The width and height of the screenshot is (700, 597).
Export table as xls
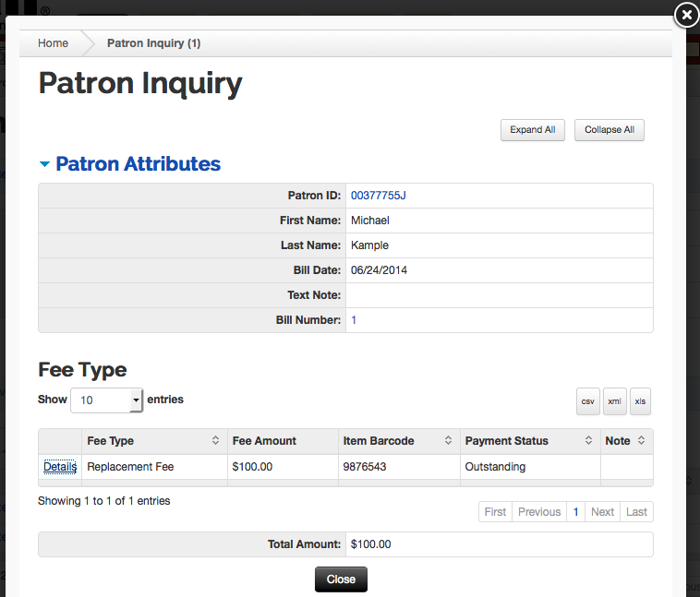[x=640, y=401]
